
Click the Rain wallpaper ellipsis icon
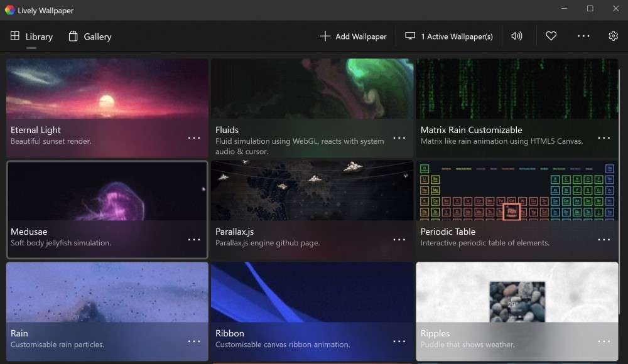coord(194,341)
